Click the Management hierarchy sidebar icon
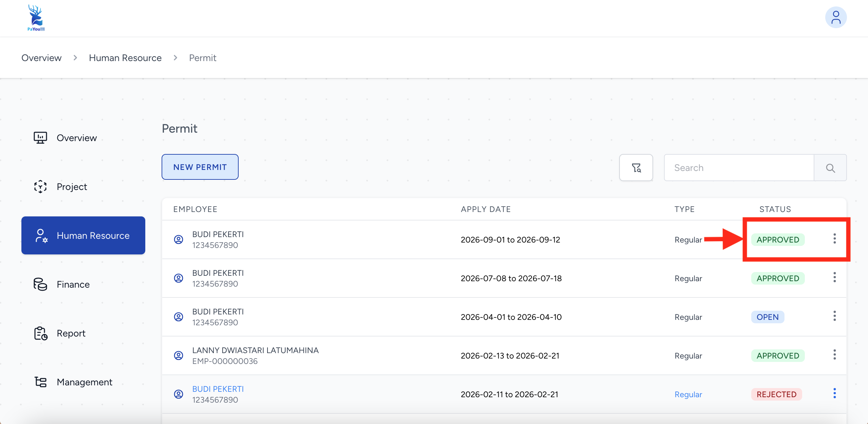This screenshot has height=424, width=868. coord(40,382)
